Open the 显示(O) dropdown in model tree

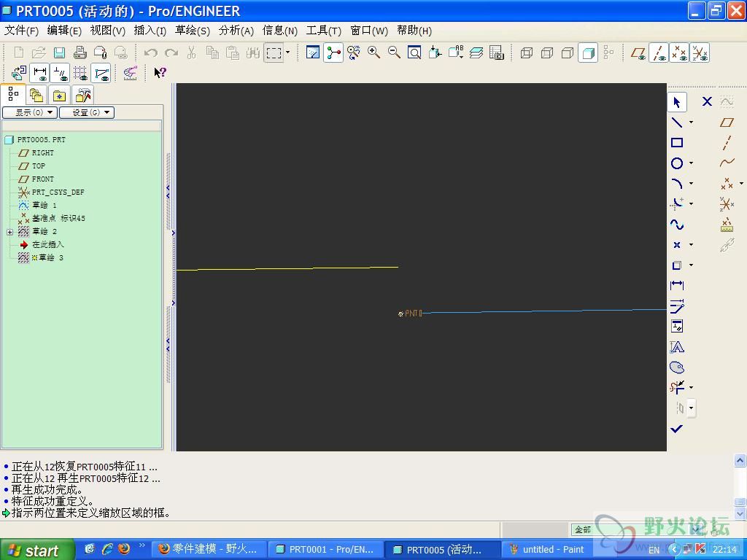coord(30,112)
